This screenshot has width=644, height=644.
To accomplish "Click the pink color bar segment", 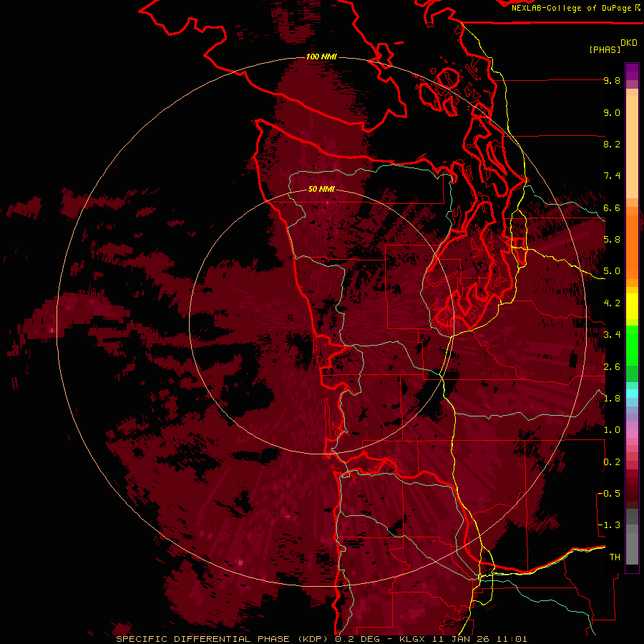I will 632,434.
